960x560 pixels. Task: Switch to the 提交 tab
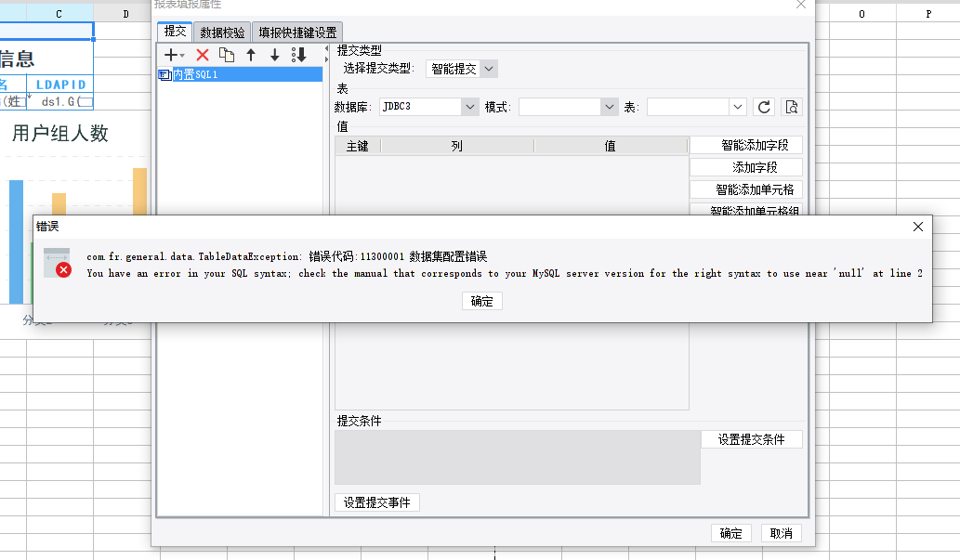tap(175, 32)
